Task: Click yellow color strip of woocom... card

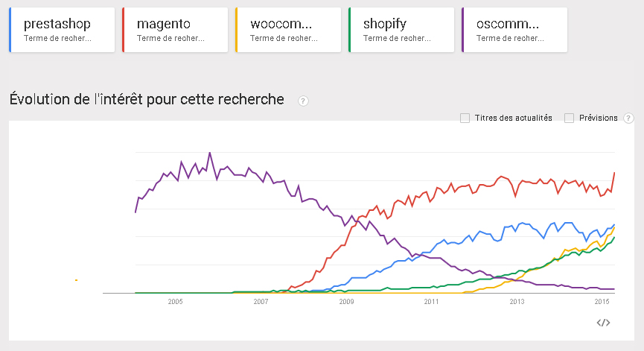Action: (237, 30)
